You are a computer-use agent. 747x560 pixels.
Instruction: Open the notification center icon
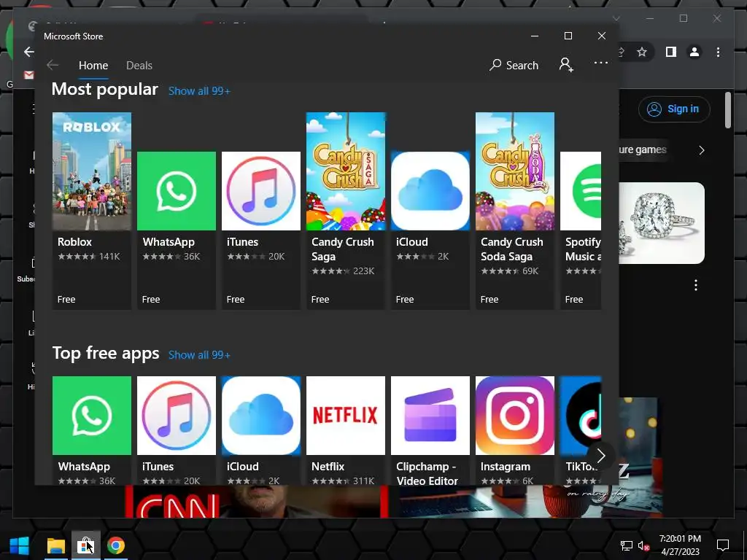[723, 545]
